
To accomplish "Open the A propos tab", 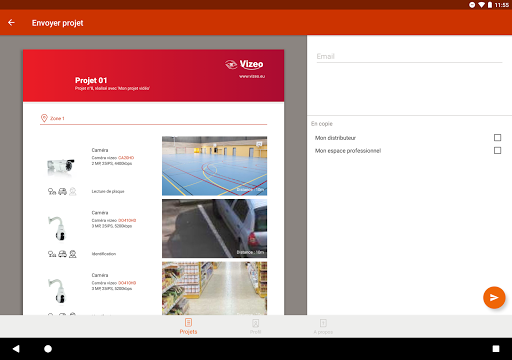I will pyautogui.click(x=323, y=326).
